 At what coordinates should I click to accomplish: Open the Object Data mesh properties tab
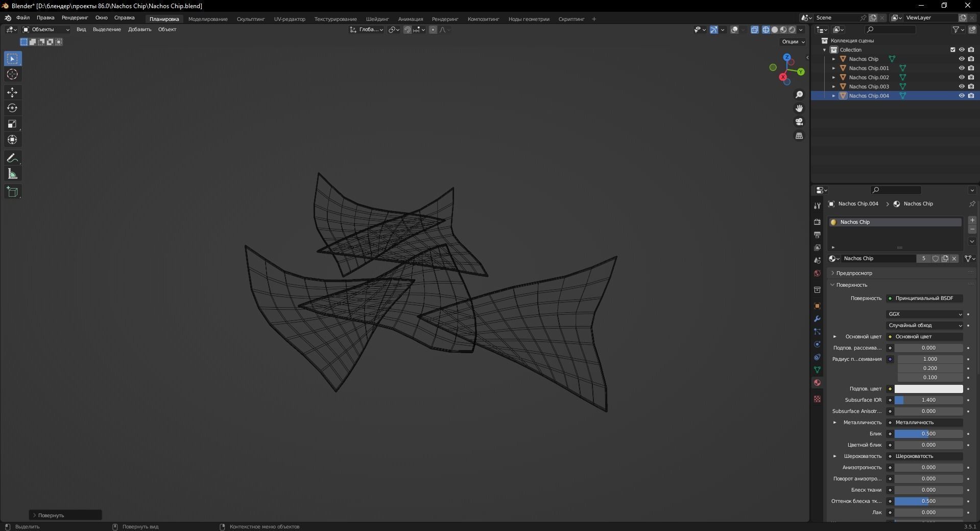tap(817, 370)
